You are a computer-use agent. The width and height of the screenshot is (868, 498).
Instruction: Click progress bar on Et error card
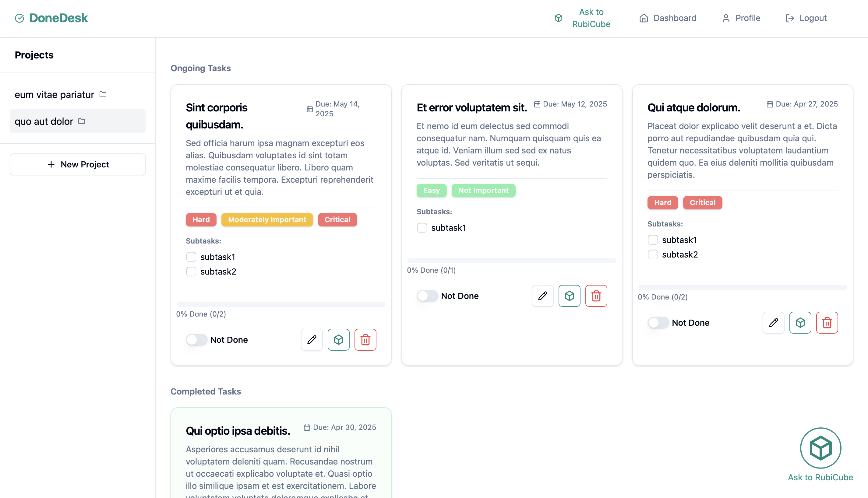(x=511, y=261)
